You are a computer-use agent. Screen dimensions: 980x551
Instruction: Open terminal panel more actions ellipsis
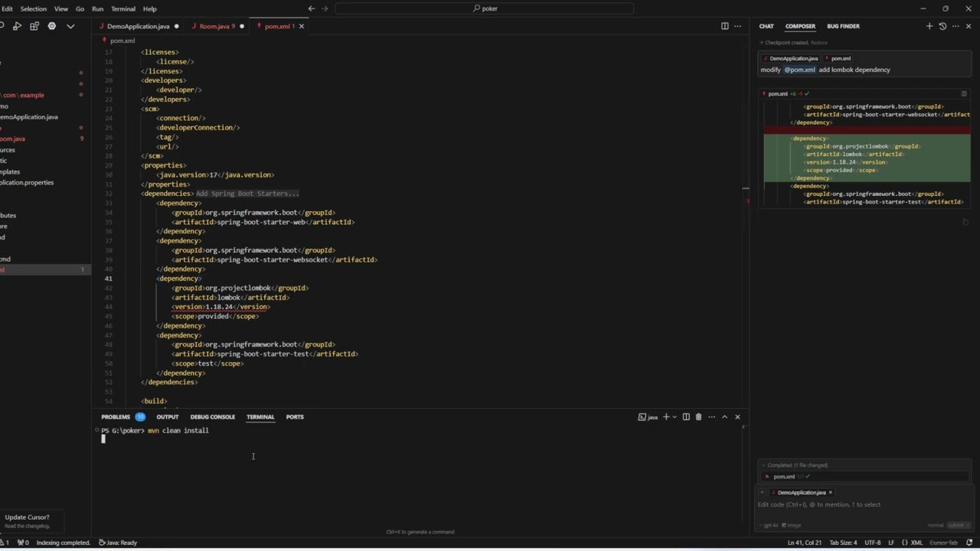click(x=711, y=417)
